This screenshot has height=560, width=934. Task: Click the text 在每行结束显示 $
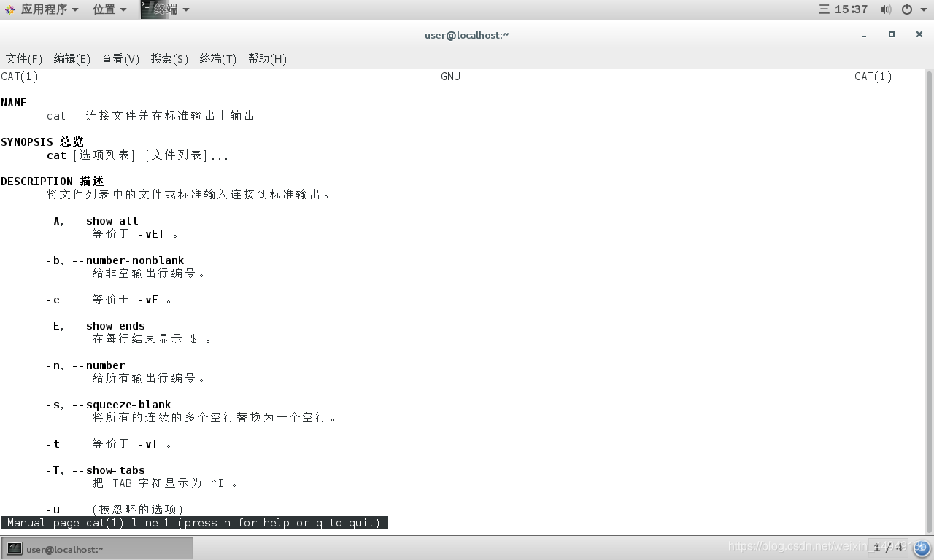153,339
